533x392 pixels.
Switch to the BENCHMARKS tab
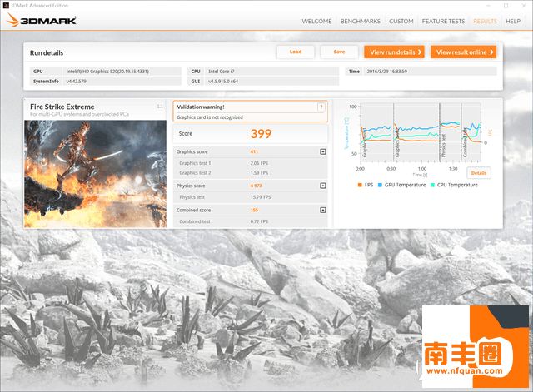tap(360, 21)
